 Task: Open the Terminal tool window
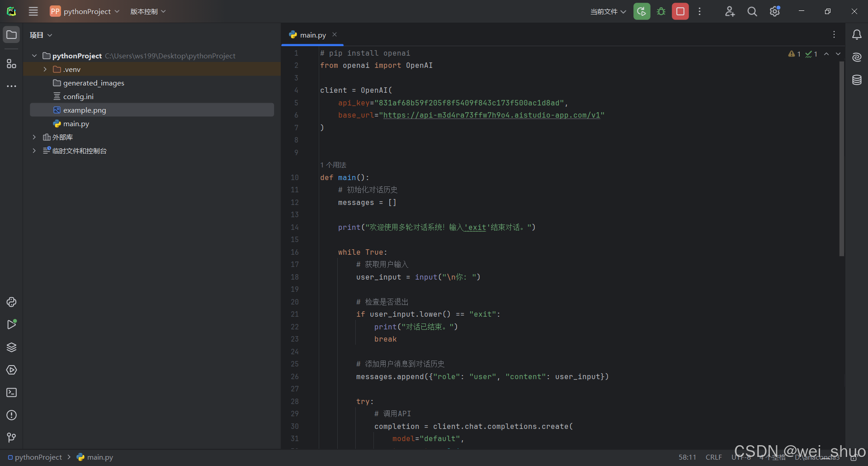(11, 392)
